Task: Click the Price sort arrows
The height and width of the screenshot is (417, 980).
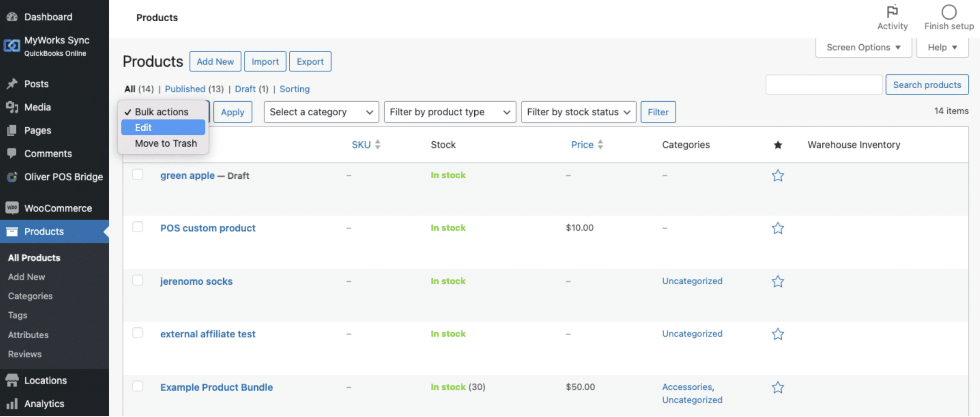Action: [600, 145]
